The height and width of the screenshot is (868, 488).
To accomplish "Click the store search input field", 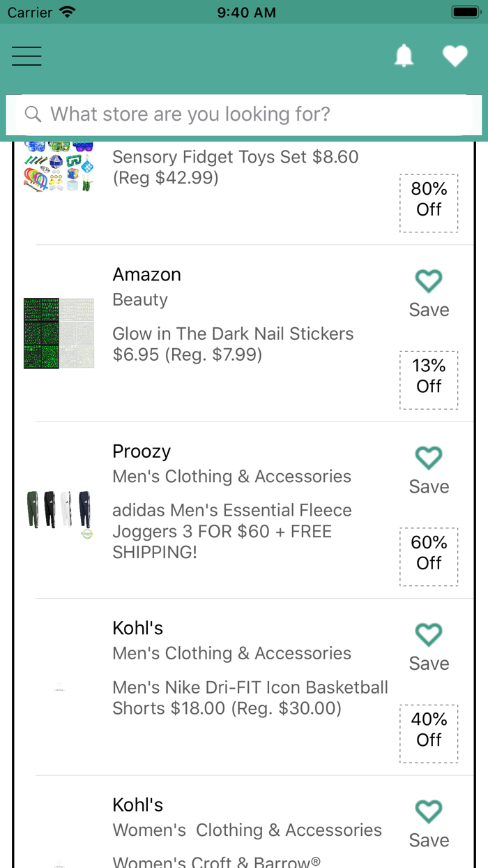I will [x=244, y=114].
